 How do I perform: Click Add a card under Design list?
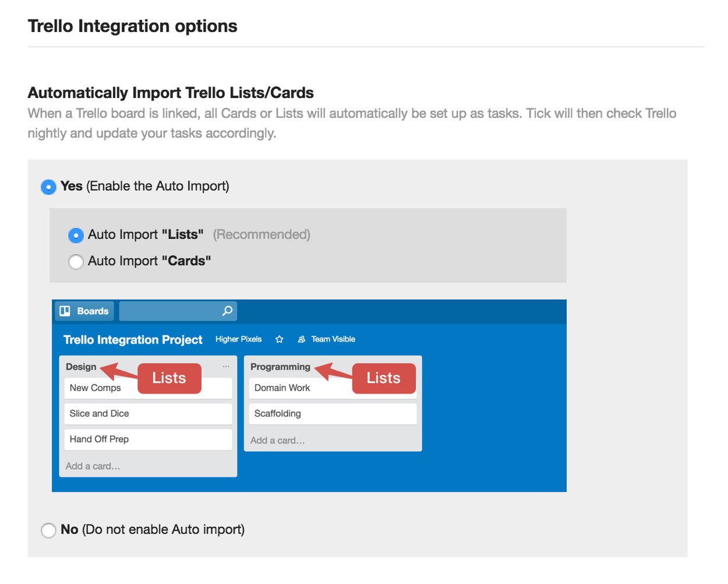click(x=93, y=466)
